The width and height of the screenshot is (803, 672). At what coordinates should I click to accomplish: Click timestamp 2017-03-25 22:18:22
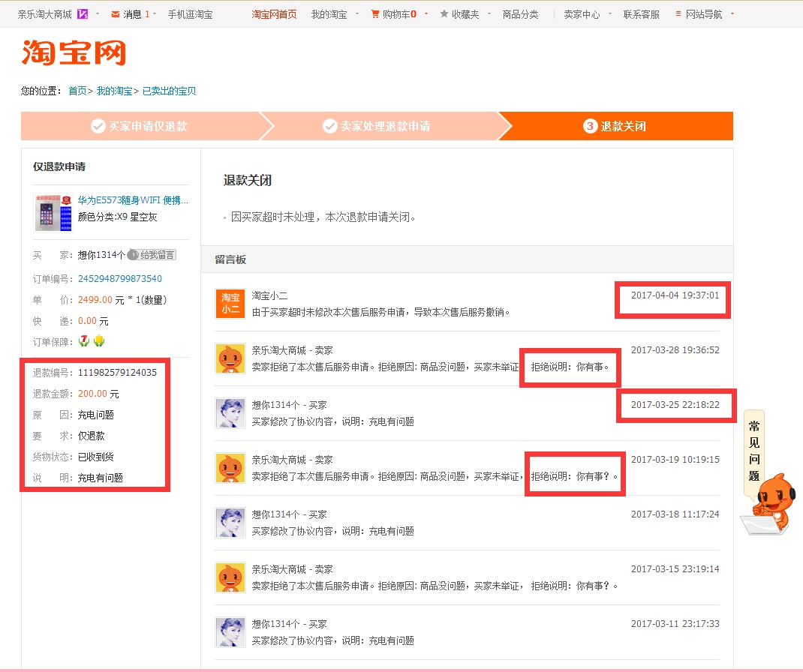point(675,405)
